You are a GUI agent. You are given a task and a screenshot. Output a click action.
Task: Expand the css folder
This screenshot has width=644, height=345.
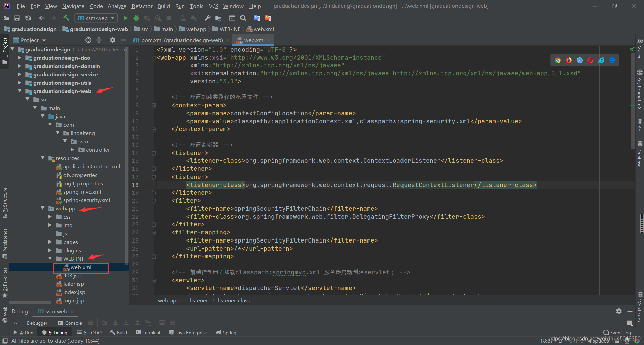pyautogui.click(x=50, y=217)
